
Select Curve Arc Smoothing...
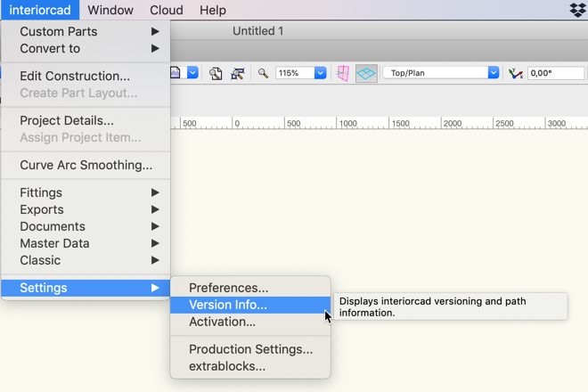point(86,165)
